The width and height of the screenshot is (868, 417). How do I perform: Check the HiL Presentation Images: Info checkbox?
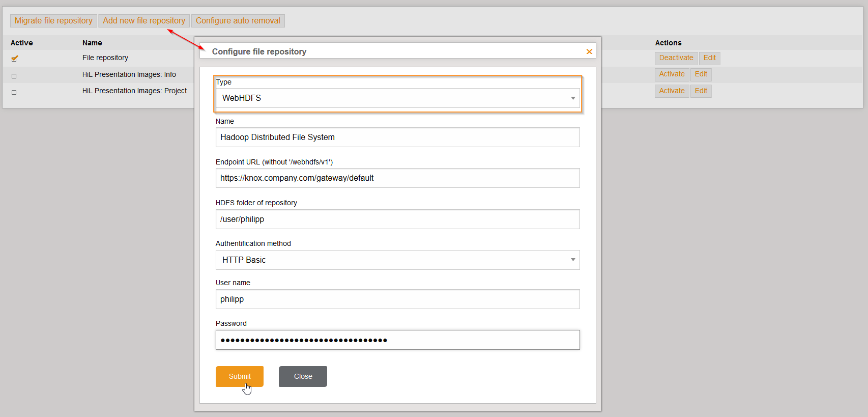point(14,76)
